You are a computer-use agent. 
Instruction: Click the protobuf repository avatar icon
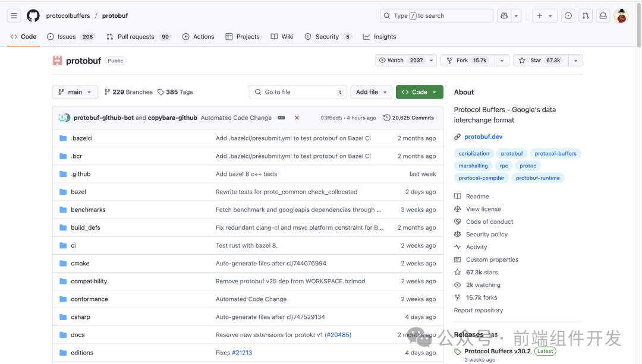pos(57,61)
